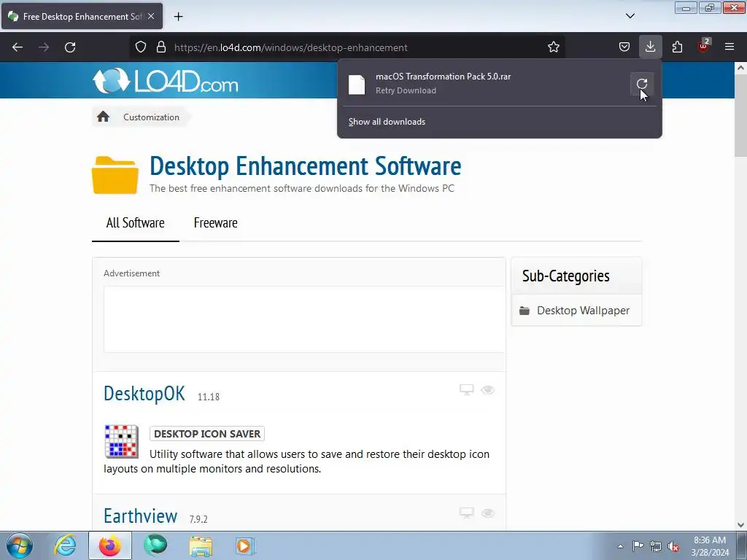747x560 pixels.
Task: Bookmark this page with the star
Action: pyautogui.click(x=553, y=47)
